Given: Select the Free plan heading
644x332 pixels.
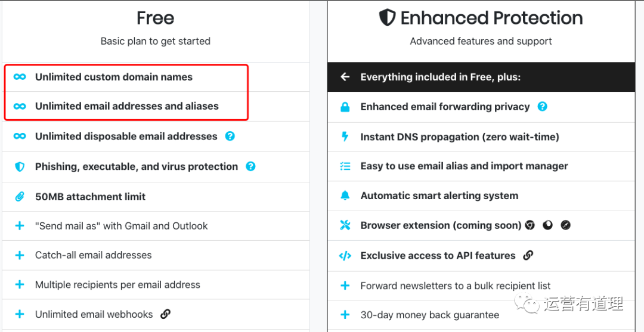Looking at the screenshot, I should coord(155,18).
